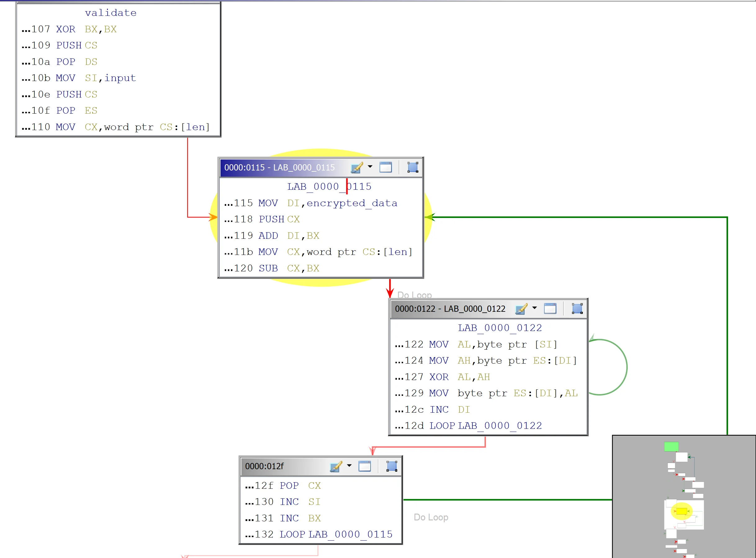Click the color brush icon in 0000:012f header

coord(336,466)
